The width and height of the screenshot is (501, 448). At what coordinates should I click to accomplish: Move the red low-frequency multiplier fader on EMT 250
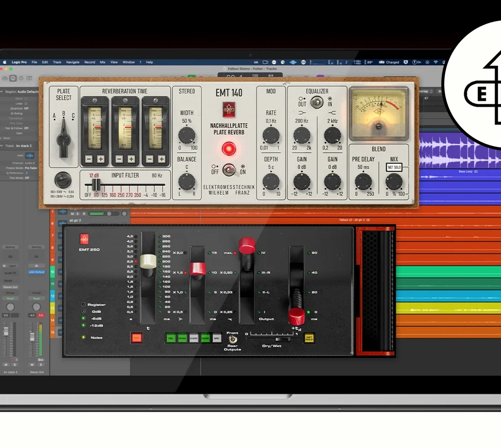pyautogui.click(x=198, y=269)
